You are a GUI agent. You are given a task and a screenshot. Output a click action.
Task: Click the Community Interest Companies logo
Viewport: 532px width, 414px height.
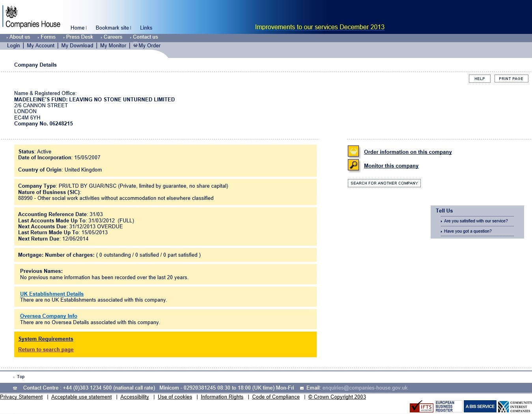point(515,407)
